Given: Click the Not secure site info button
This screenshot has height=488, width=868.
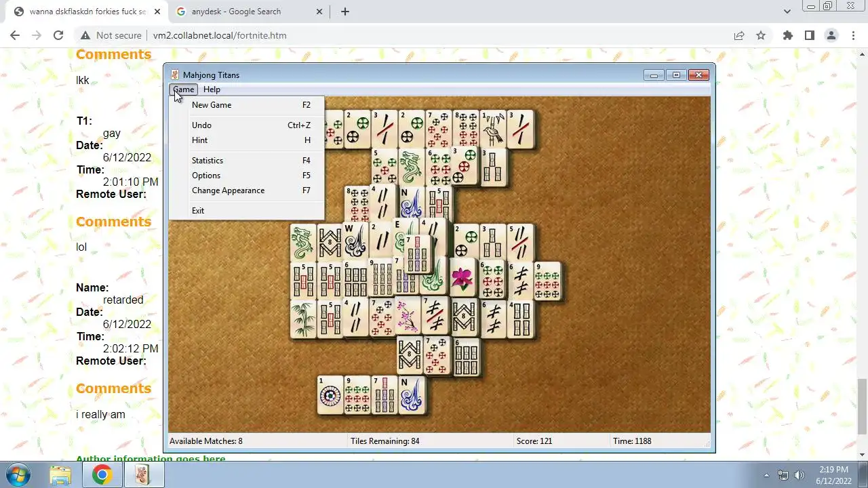Looking at the screenshot, I should coord(111,35).
